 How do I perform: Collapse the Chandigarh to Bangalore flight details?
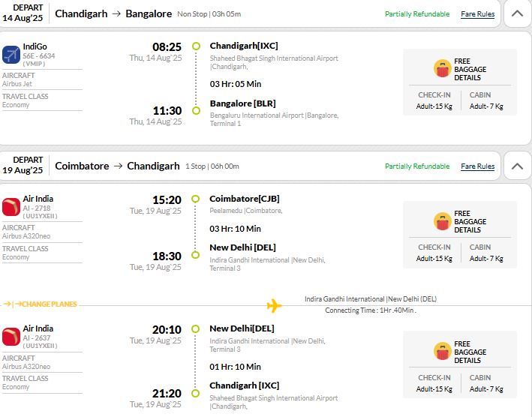(x=517, y=13)
